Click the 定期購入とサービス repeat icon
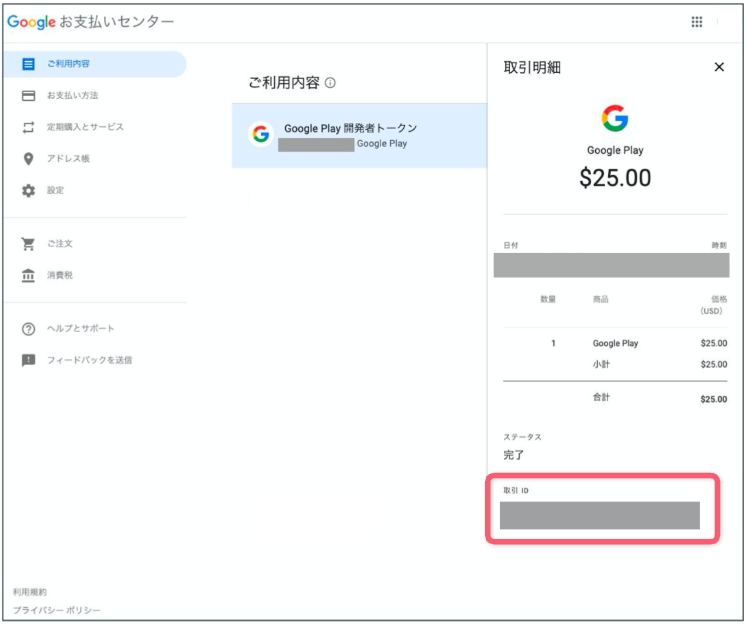 (29, 127)
